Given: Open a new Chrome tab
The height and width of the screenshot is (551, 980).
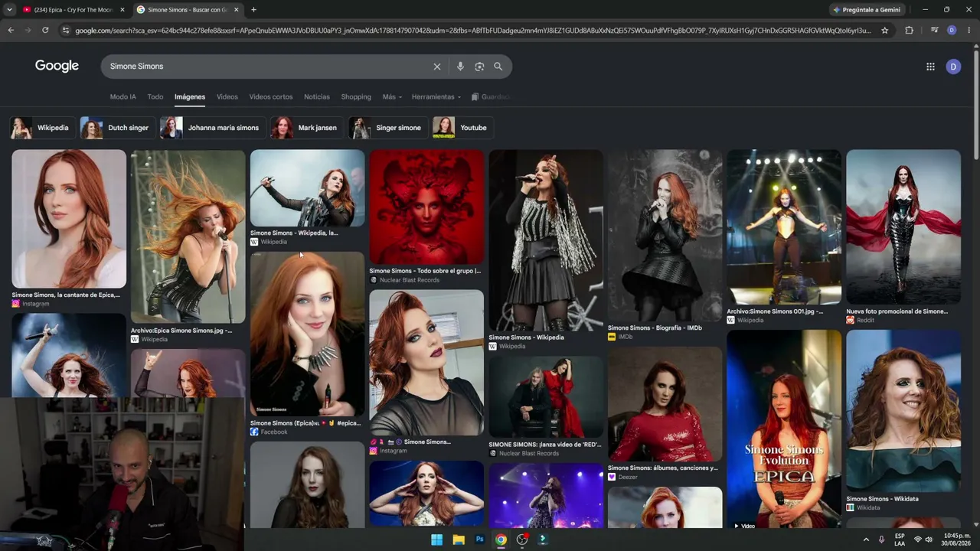Looking at the screenshot, I should [253, 10].
